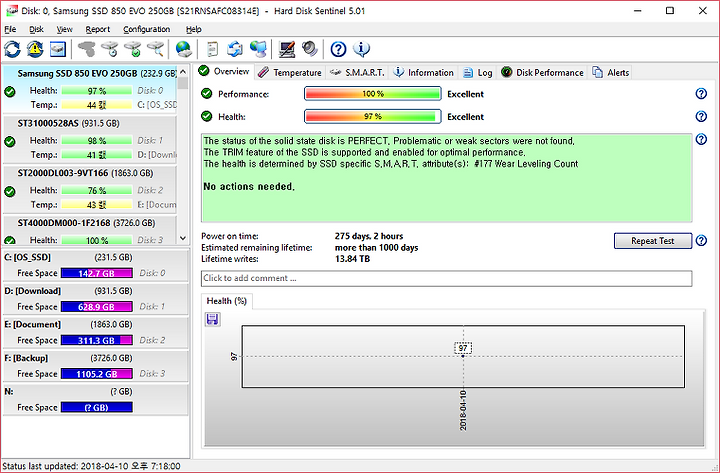The width and height of the screenshot is (720, 473).
Task: Click the greyed-out stethoscope disk test icon
Action: coord(86,49)
